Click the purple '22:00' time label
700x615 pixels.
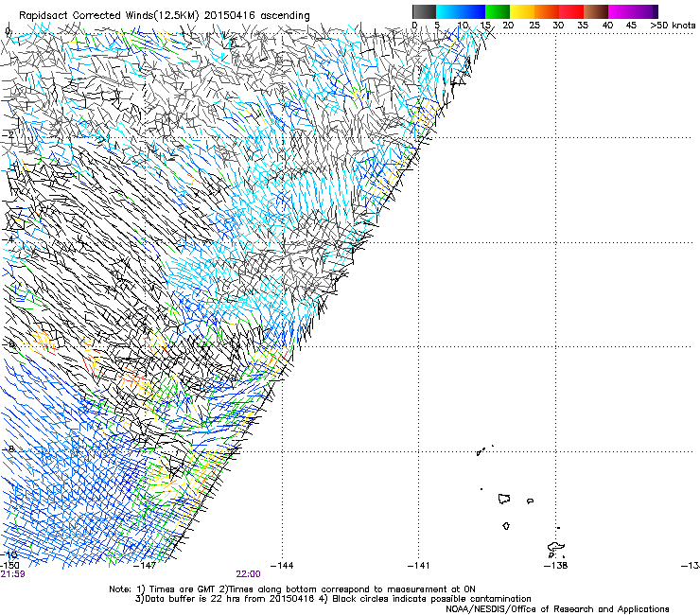coord(248,574)
